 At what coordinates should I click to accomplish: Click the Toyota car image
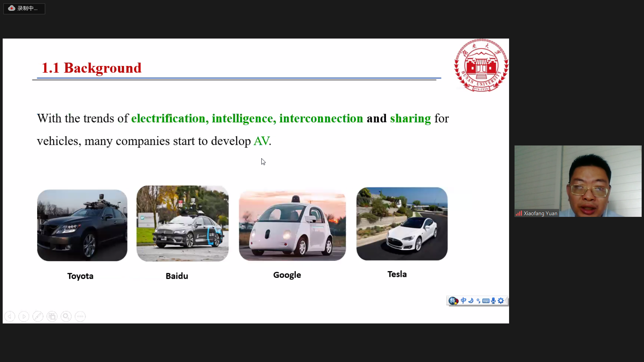[82, 225]
